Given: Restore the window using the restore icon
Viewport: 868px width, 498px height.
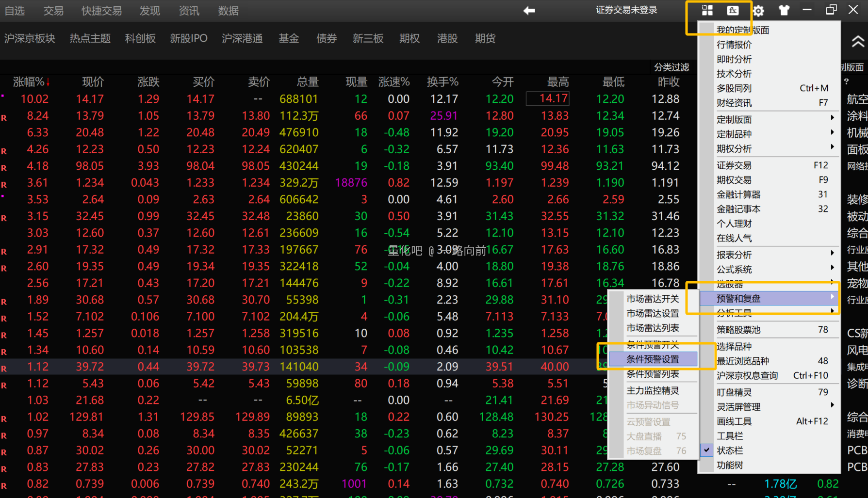Looking at the screenshot, I should coord(831,10).
